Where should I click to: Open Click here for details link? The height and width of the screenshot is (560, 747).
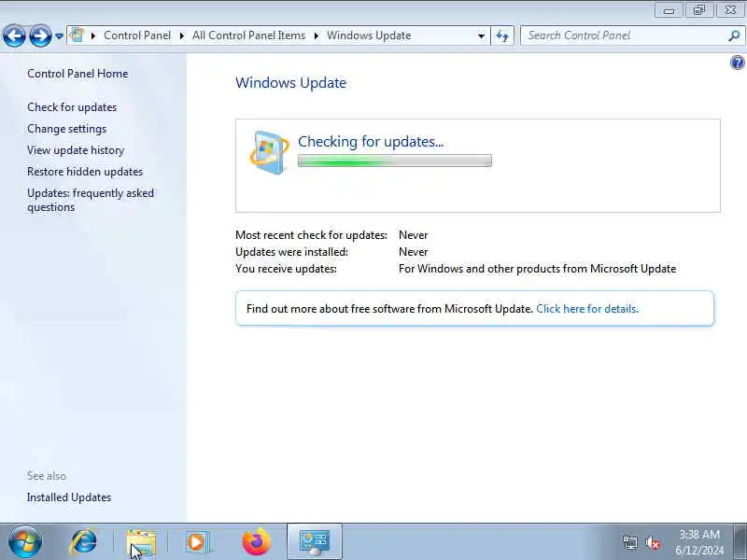point(587,309)
